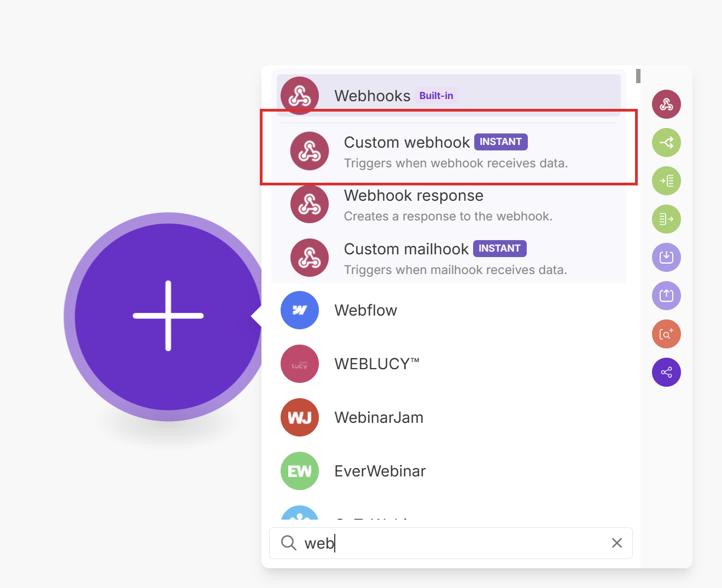Click the purple upload-arrow sidebar icon
722x588 pixels.
pyautogui.click(x=666, y=296)
